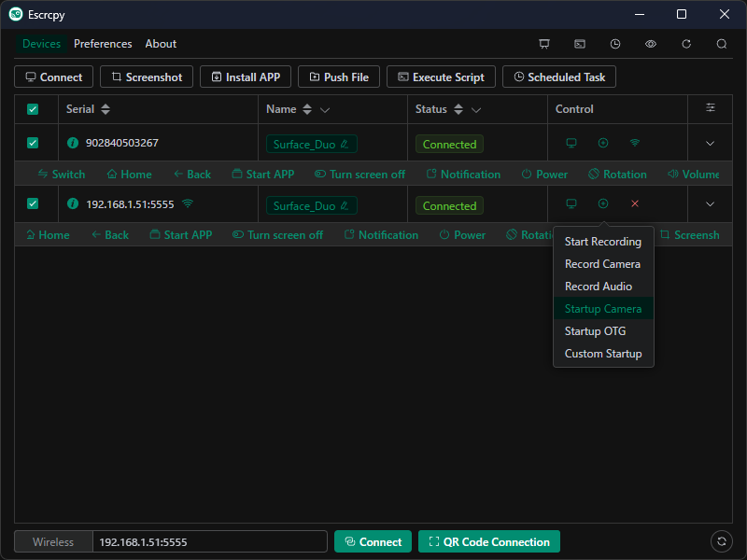This screenshot has width=747, height=560.
Task: Click Home in the first device control bar
Action: click(x=129, y=175)
